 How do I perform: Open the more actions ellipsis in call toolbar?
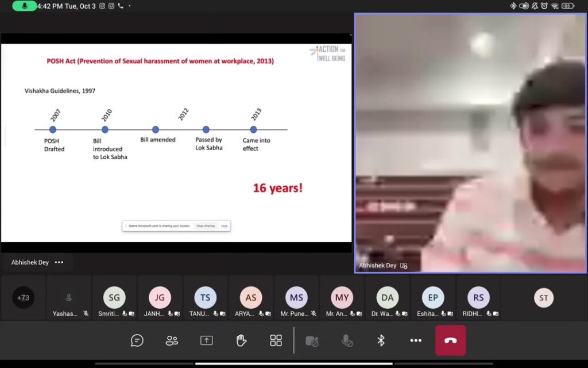coord(416,340)
